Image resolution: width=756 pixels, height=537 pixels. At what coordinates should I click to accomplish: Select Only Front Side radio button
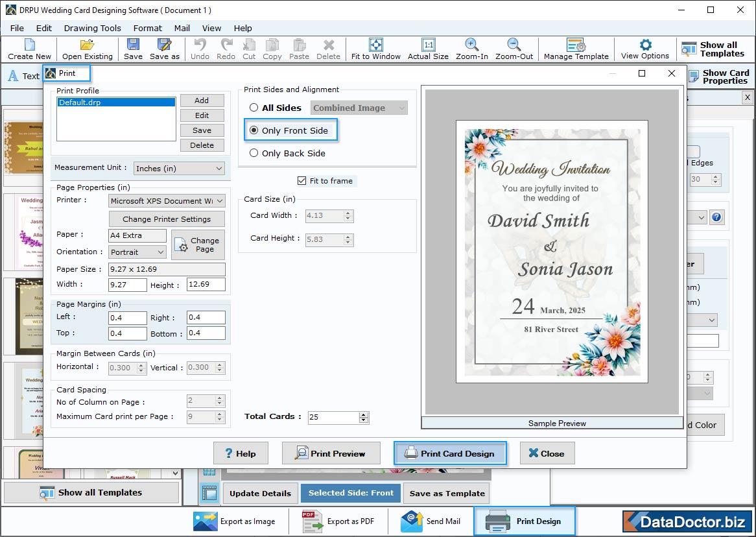point(254,130)
